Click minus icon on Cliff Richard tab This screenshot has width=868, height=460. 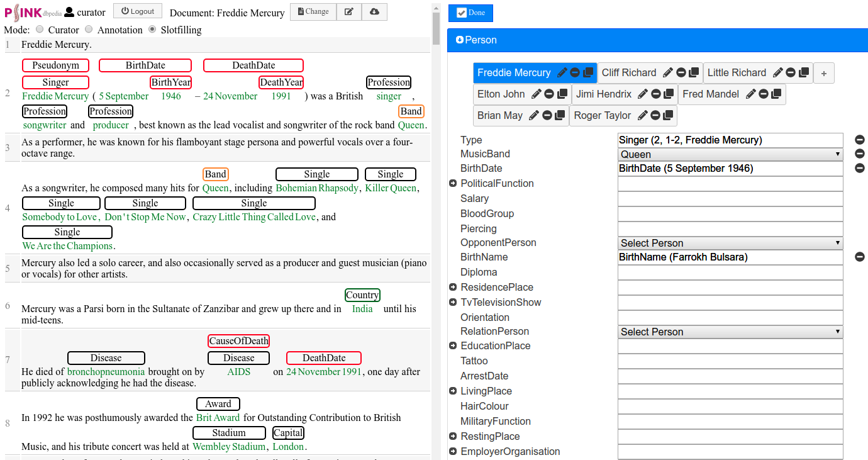coord(681,73)
